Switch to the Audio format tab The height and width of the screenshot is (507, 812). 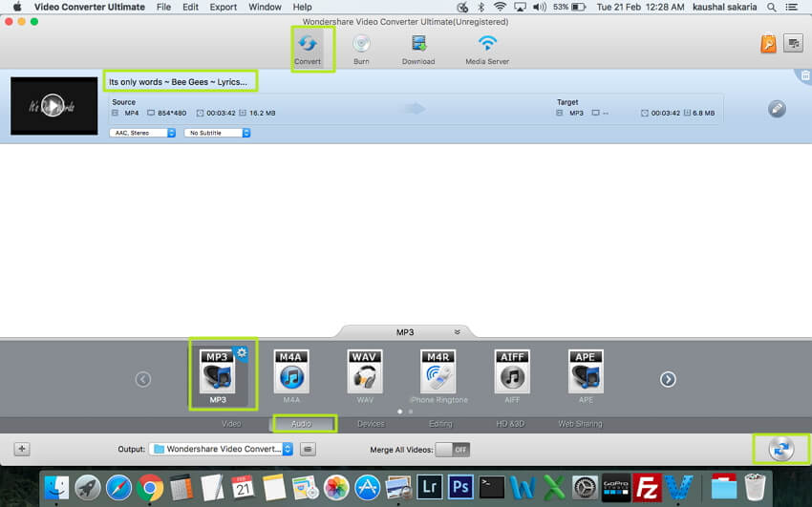pyautogui.click(x=301, y=424)
